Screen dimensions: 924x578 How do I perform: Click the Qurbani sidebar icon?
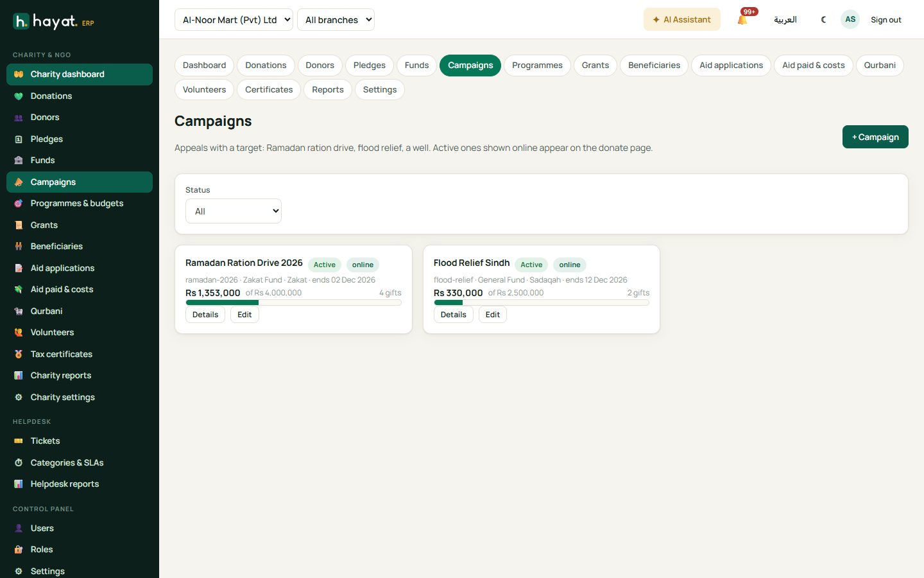tap(19, 311)
